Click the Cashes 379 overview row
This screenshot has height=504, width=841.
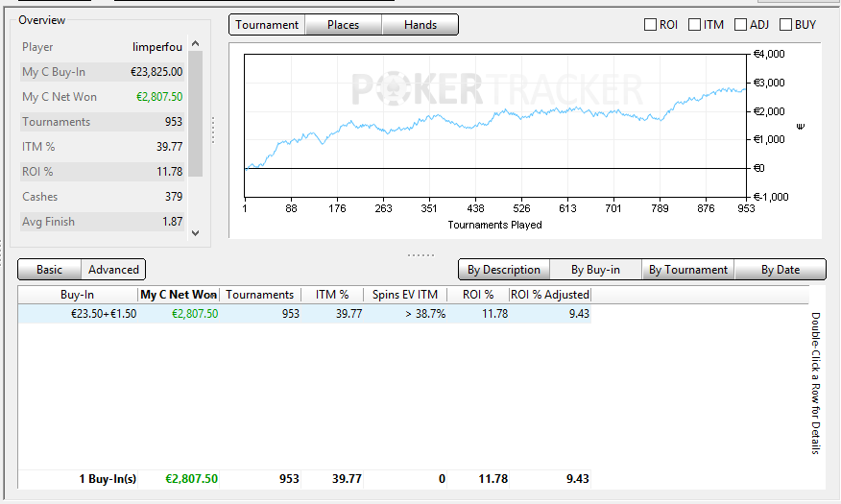tap(102, 197)
